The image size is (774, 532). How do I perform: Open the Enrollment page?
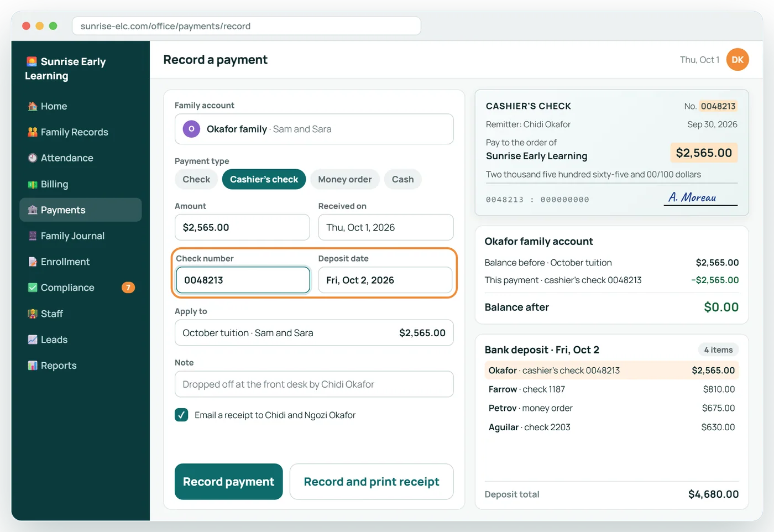(81, 262)
